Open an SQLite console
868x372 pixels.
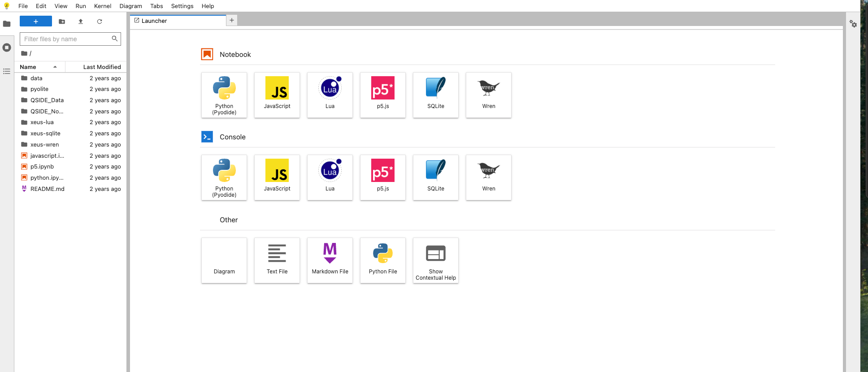click(436, 177)
